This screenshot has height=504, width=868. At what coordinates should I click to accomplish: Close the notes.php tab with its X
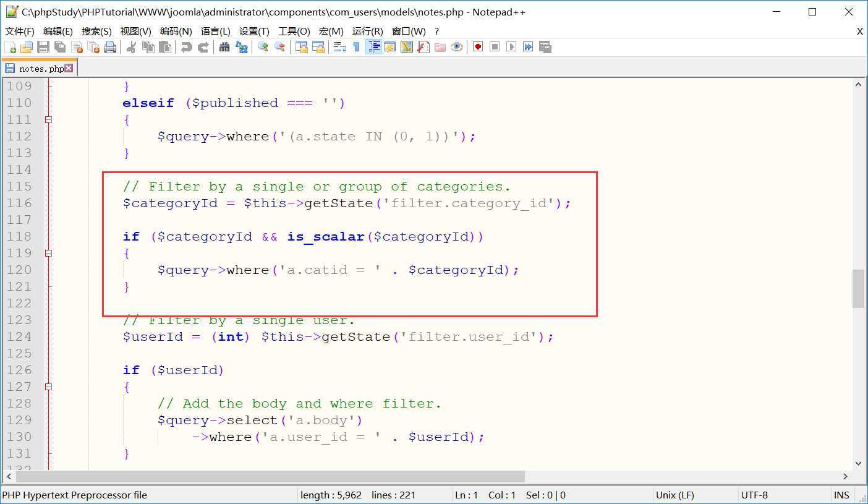(x=69, y=68)
